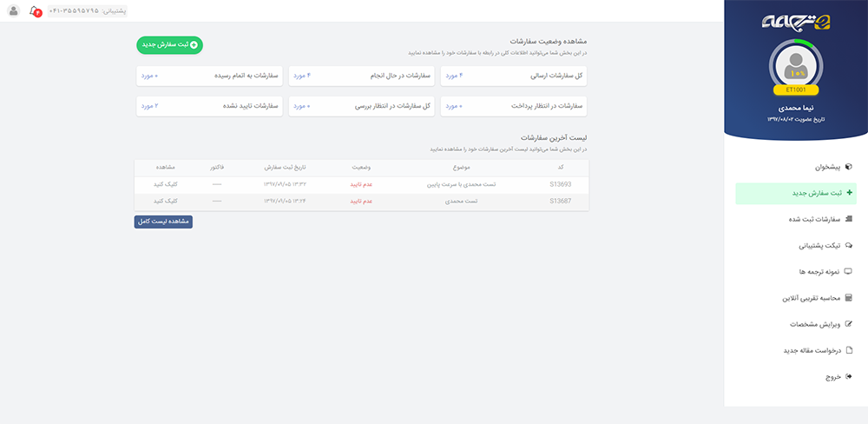Click the logout icon beside خروج
The width and height of the screenshot is (868, 424).
849,376
